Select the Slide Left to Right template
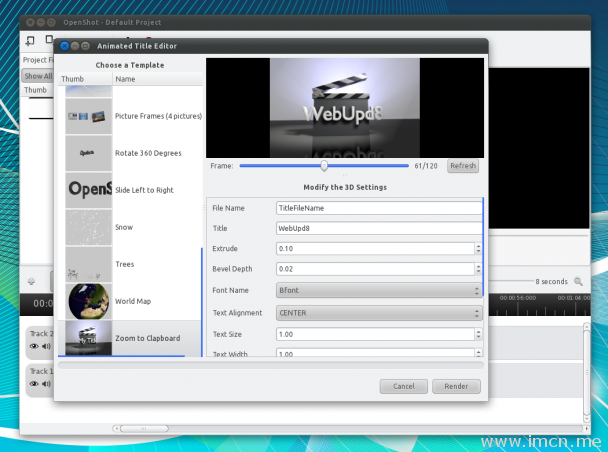This screenshot has height=452, width=608. [x=130, y=190]
